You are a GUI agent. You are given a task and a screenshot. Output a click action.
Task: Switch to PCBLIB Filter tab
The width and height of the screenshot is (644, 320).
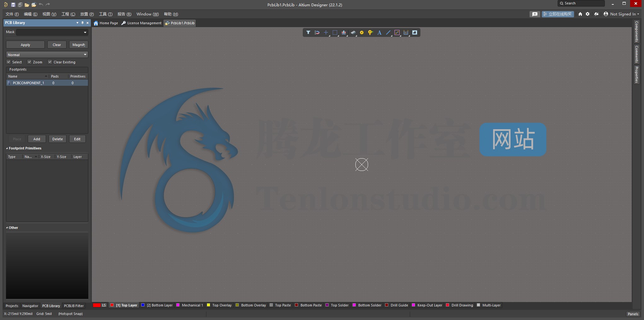pyautogui.click(x=74, y=305)
